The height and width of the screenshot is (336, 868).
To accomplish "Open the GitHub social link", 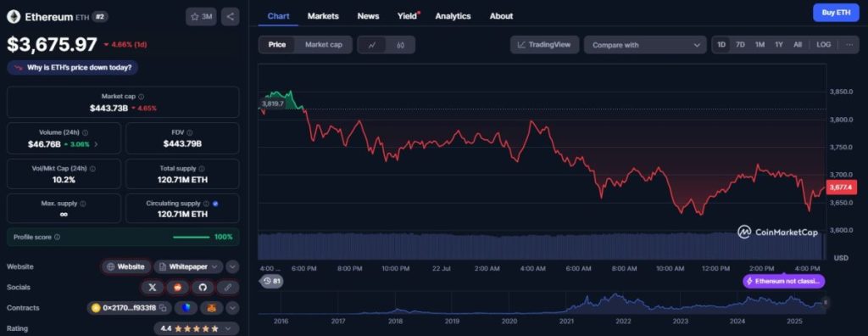I will tap(203, 287).
